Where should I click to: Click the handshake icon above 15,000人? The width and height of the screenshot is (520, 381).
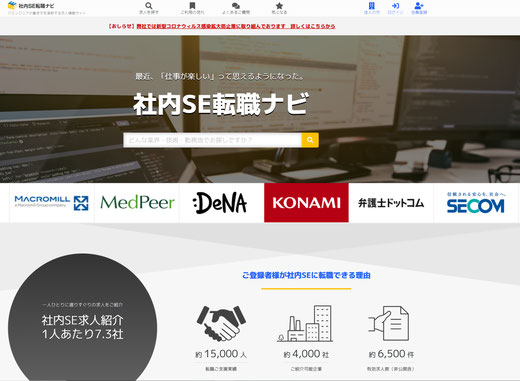(221, 323)
